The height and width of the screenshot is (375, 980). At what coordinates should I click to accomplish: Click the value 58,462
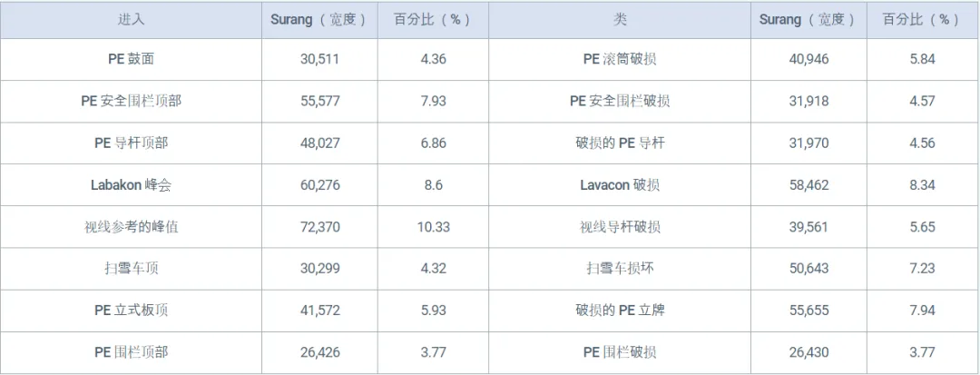click(808, 184)
